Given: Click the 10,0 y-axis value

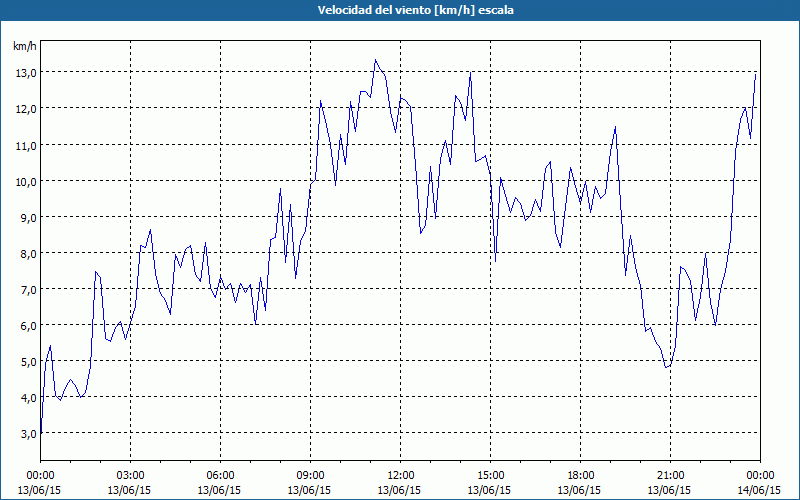Looking at the screenshot, I should [25, 182].
